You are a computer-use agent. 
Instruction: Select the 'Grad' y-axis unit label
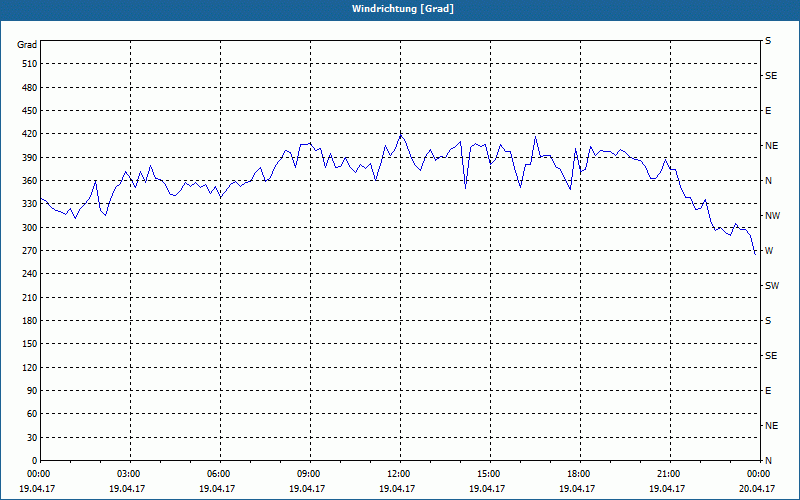pos(27,45)
